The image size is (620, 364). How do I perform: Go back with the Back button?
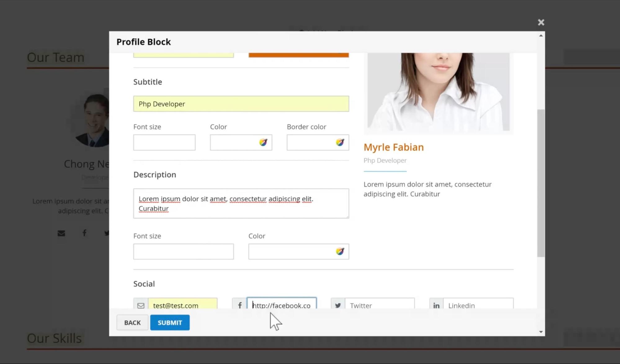tap(132, 322)
